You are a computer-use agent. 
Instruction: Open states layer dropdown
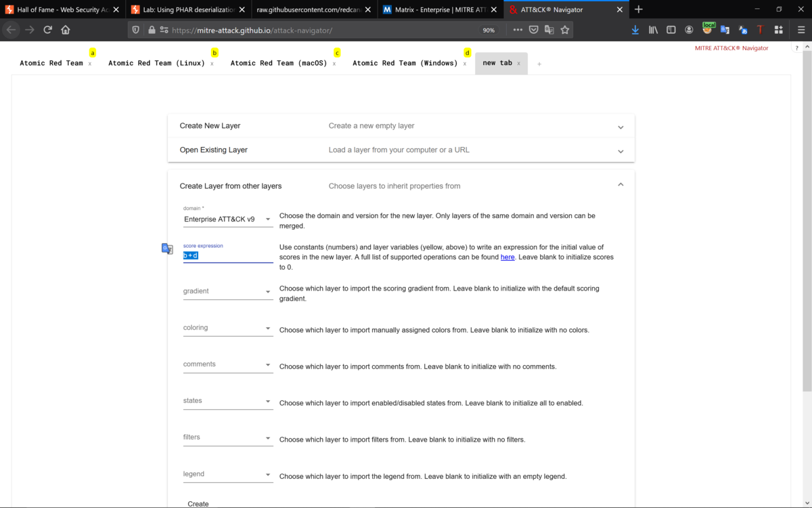pyautogui.click(x=228, y=401)
